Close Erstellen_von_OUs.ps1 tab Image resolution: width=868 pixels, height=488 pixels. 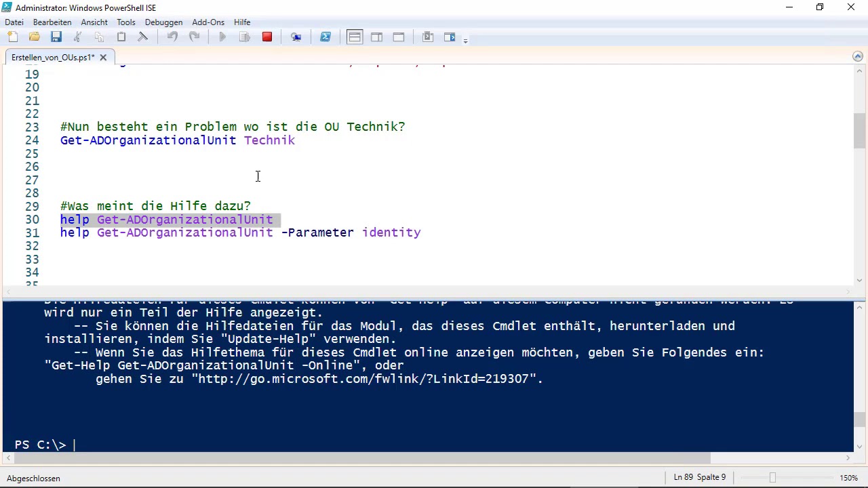tap(103, 58)
